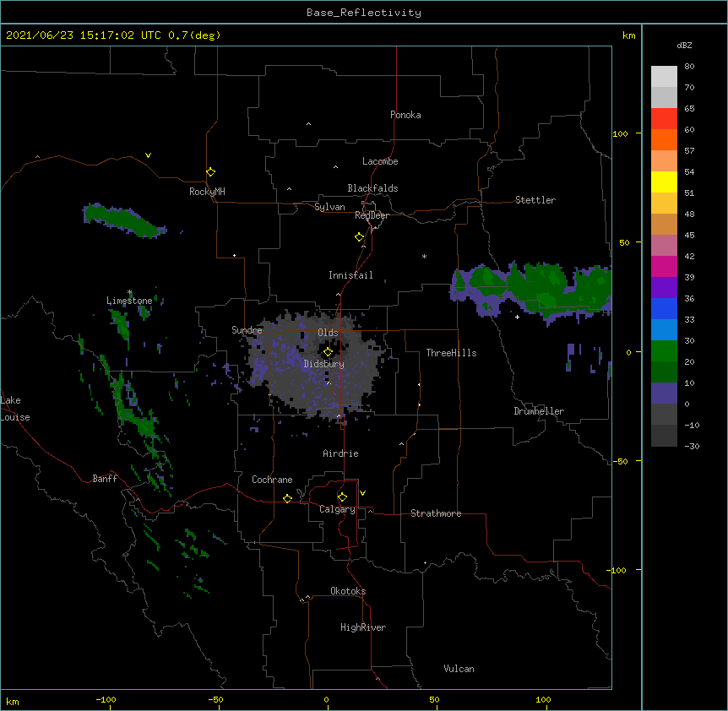Select the magenta 39-42 dBZ legend swatch
The width and height of the screenshot is (728, 711).
(x=664, y=266)
